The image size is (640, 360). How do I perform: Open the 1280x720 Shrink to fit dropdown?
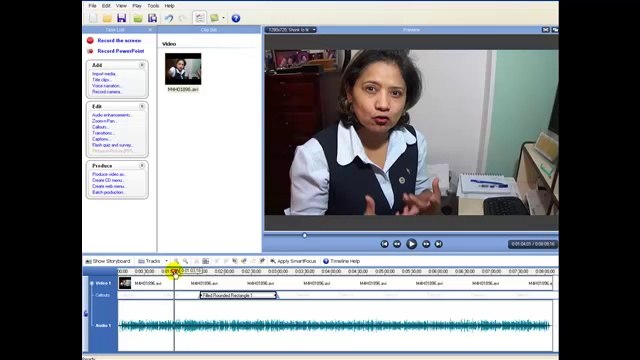(290, 30)
